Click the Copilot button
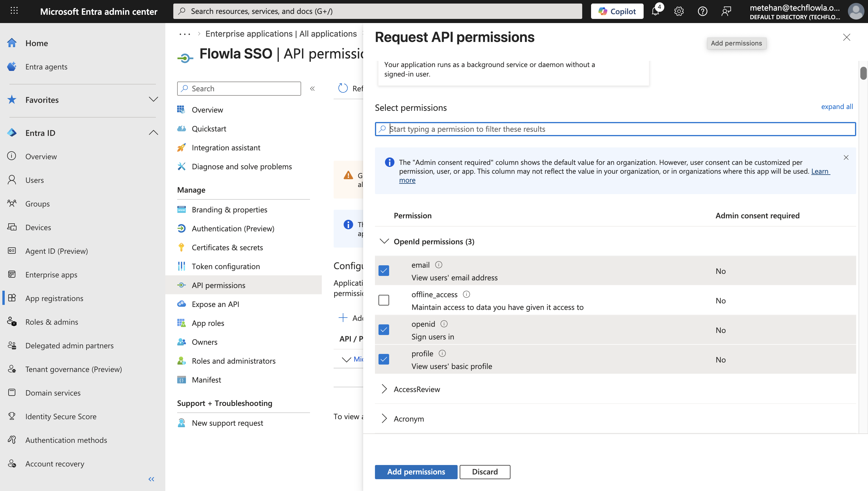Viewport: 868px width, 491px height. point(617,11)
